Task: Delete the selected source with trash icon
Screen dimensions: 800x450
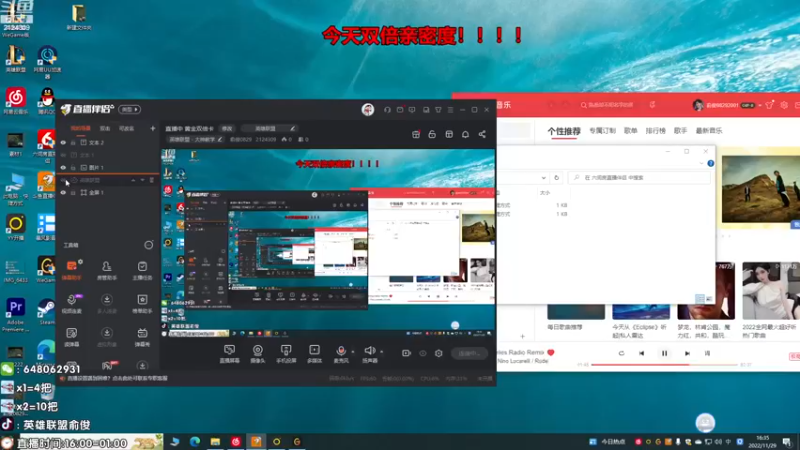Action: (x=152, y=180)
